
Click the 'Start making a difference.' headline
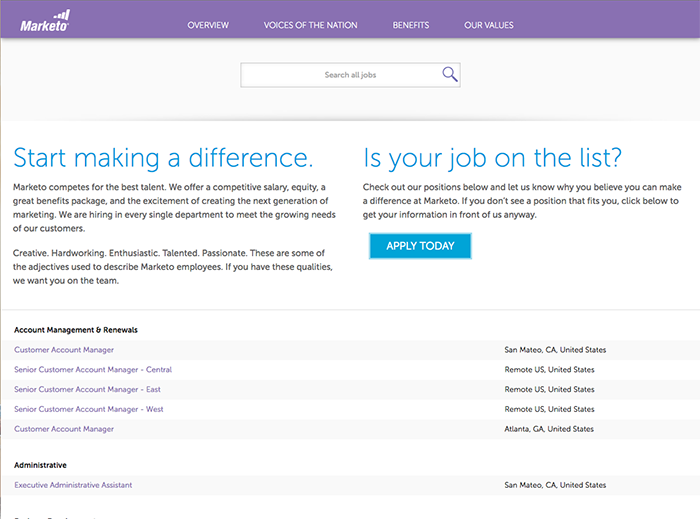click(x=163, y=158)
